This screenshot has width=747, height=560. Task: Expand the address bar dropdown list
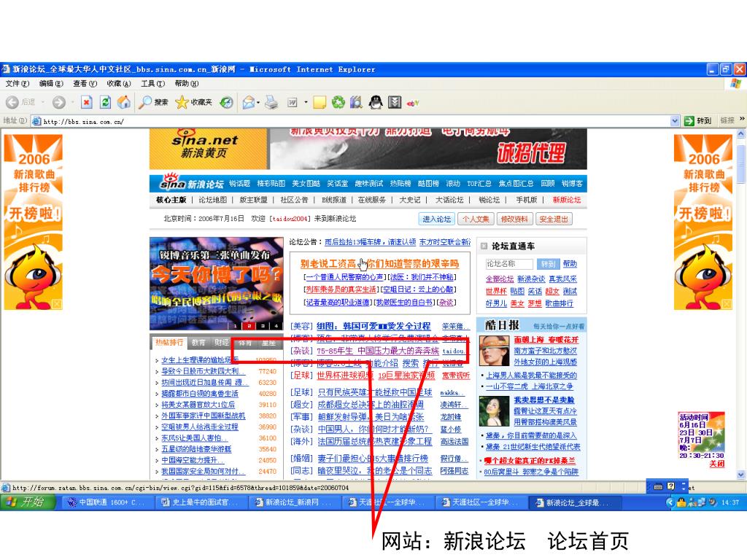(x=675, y=121)
